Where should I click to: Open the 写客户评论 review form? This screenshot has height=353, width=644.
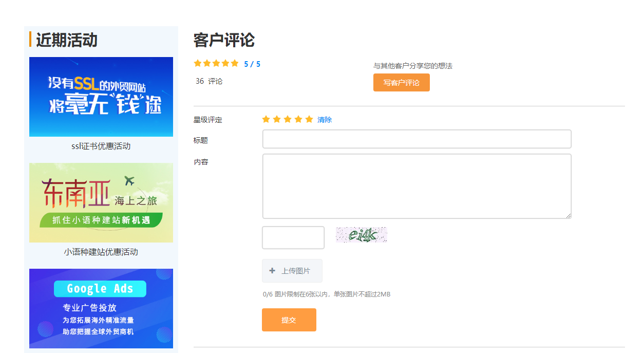(401, 82)
